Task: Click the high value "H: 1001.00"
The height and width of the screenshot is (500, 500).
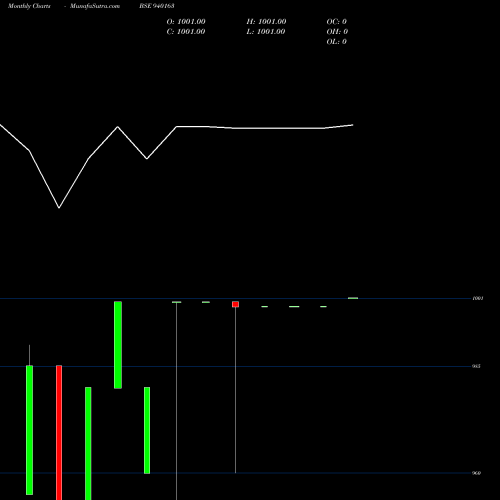Action: click(x=266, y=22)
